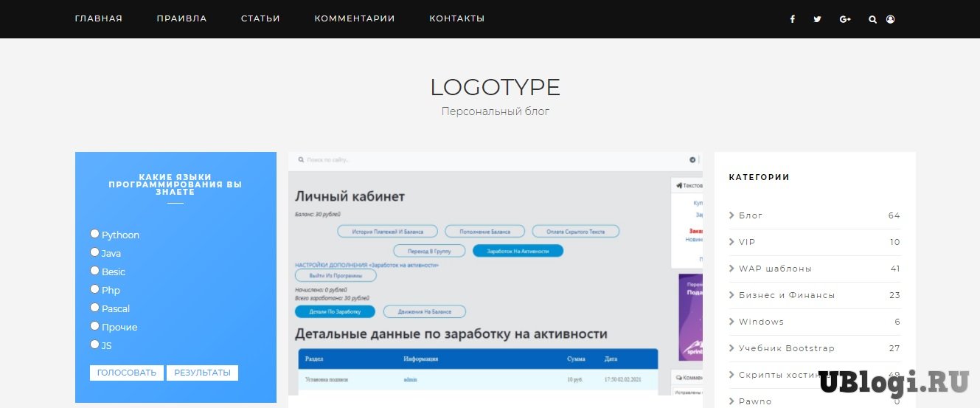Open the Контакты menu item
Viewport: 980px width, 408px height.
click(456, 18)
